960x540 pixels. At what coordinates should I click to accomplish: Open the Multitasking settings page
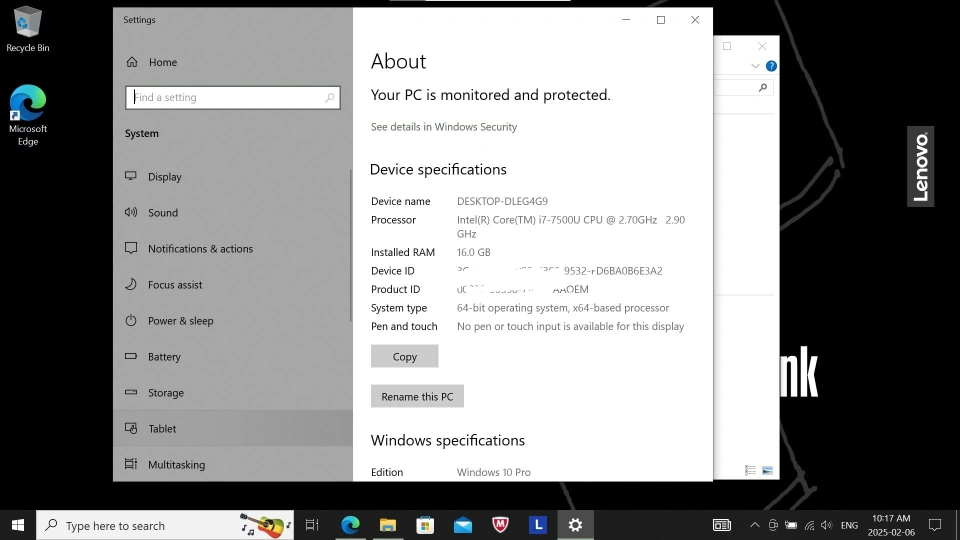point(176,465)
